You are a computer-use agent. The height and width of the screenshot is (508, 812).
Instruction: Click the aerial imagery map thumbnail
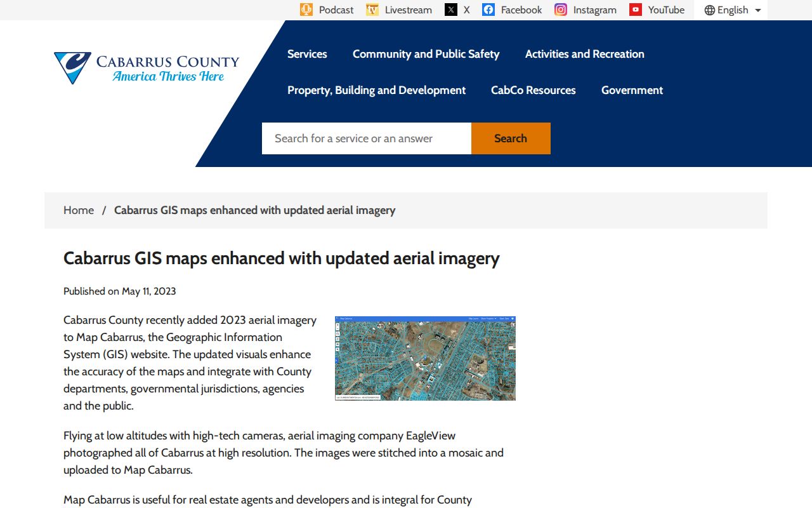(425, 358)
